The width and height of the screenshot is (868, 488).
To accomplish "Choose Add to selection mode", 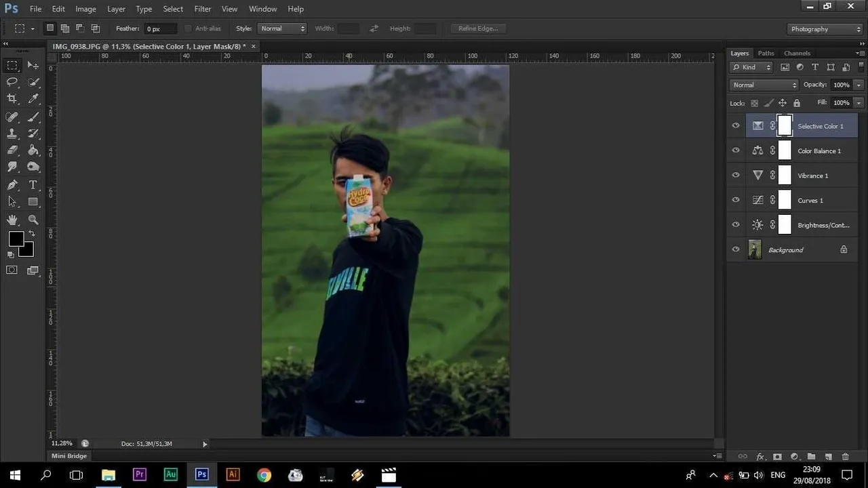I will [x=65, y=28].
